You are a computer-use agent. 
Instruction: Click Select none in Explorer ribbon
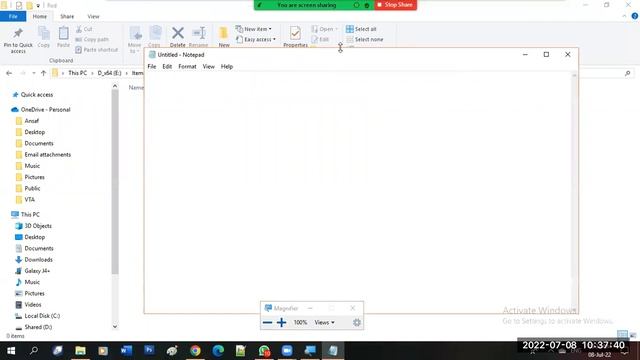[364, 39]
